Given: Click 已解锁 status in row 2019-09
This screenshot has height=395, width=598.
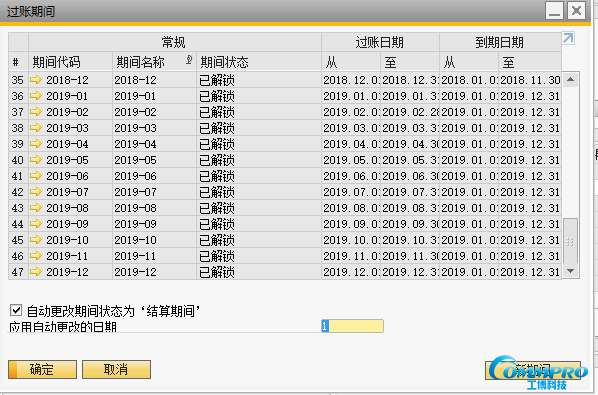Looking at the screenshot, I should 259,224.
